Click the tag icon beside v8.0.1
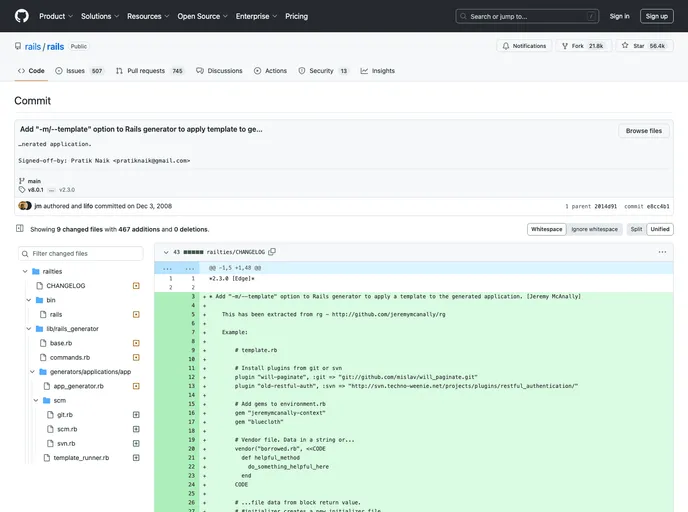688x512 pixels. click(22, 190)
